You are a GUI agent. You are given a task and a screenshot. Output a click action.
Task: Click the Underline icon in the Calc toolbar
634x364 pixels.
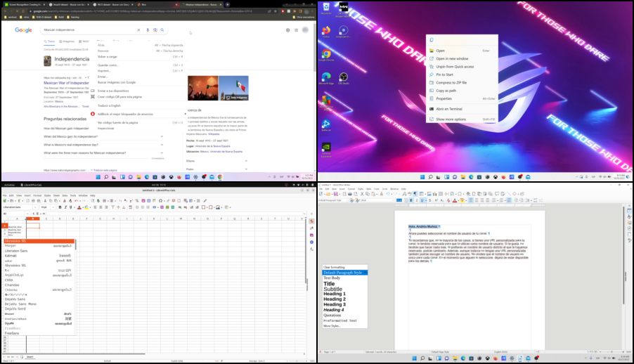pyautogui.click(x=70, y=207)
